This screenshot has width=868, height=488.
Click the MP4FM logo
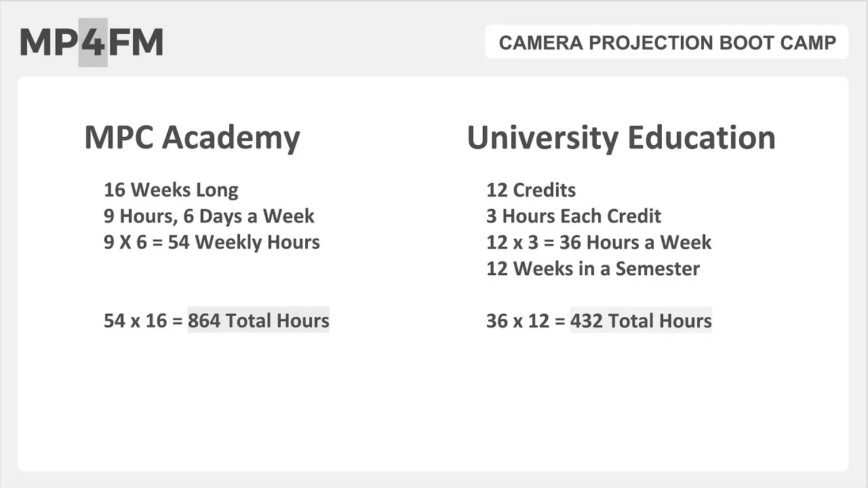(92, 43)
